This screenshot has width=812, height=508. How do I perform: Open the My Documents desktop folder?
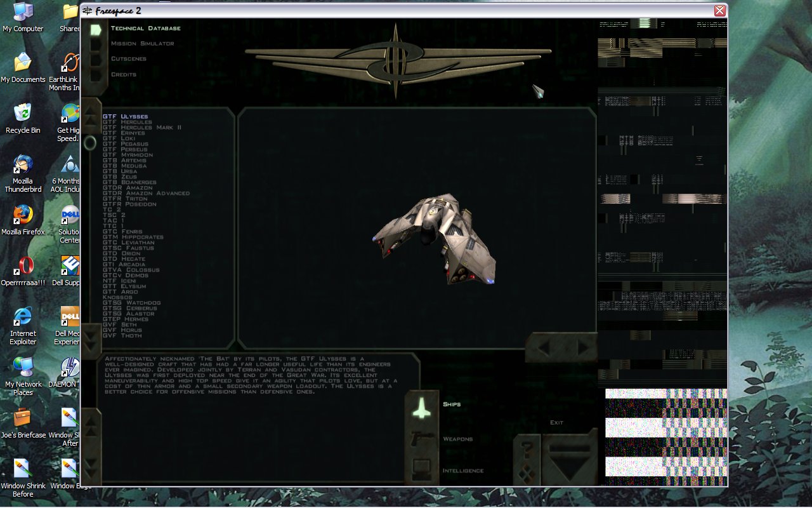pos(23,67)
